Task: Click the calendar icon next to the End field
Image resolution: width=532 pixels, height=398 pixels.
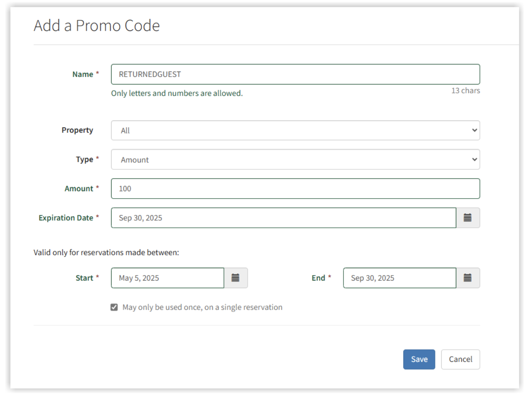Action: pyautogui.click(x=468, y=278)
